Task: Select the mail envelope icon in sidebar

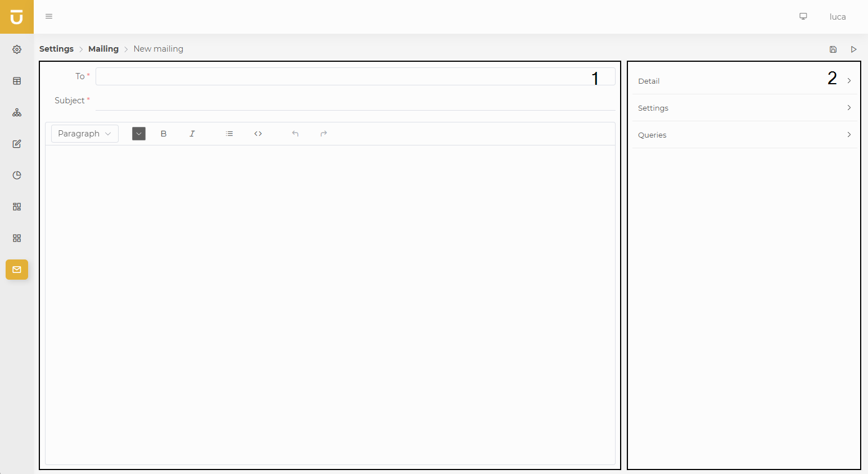Action: click(x=17, y=270)
